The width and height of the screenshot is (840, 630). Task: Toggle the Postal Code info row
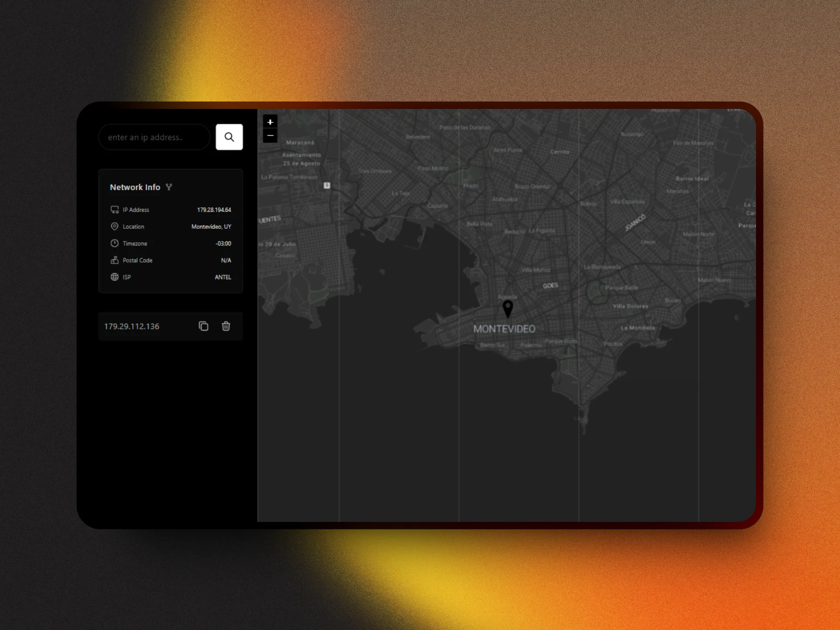pos(170,260)
